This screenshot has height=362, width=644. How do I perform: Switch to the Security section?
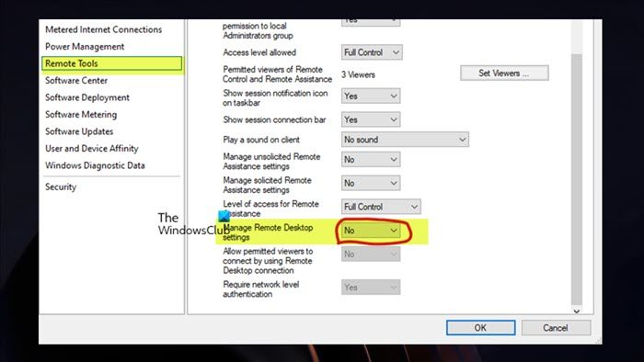pyautogui.click(x=61, y=187)
